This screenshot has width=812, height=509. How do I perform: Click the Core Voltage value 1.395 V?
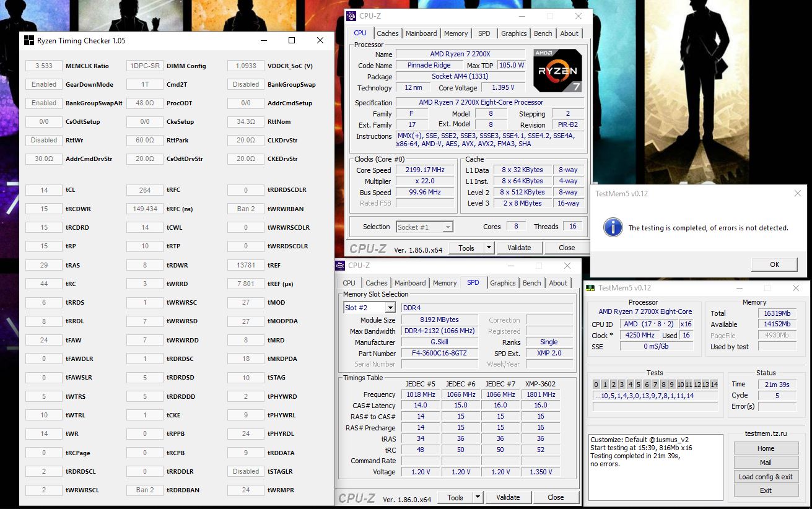pyautogui.click(x=504, y=87)
